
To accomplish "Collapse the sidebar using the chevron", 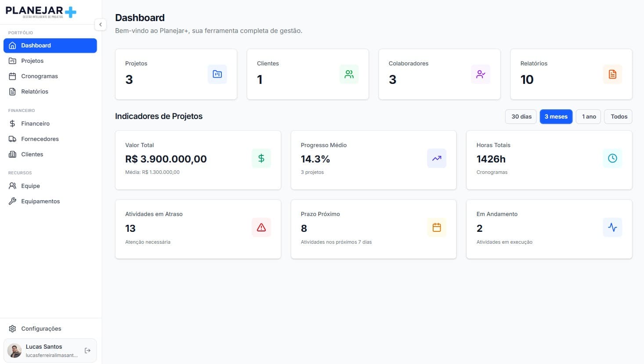I will 101,25.
